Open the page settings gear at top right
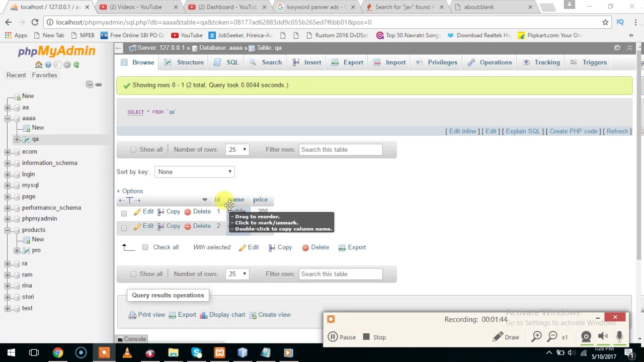The height and width of the screenshot is (362, 644). tap(617, 48)
